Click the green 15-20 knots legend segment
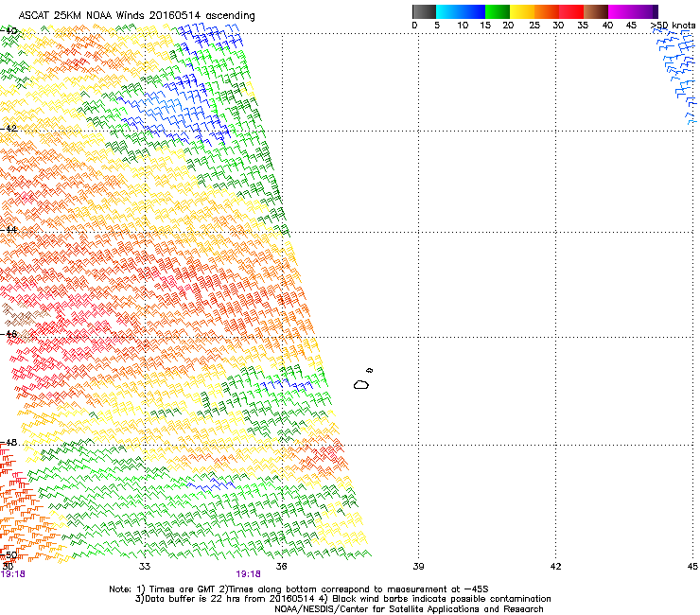700x615 pixels. (x=498, y=11)
